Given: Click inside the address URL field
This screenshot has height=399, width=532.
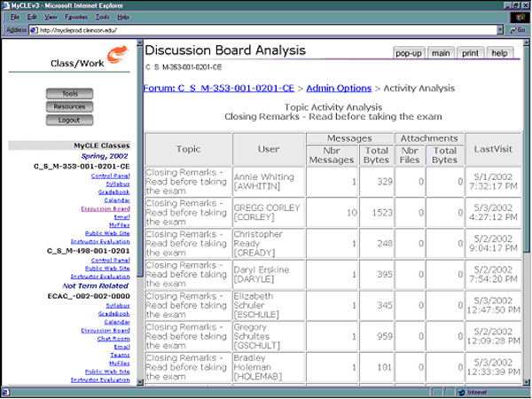Looking at the screenshot, I should point(264,30).
